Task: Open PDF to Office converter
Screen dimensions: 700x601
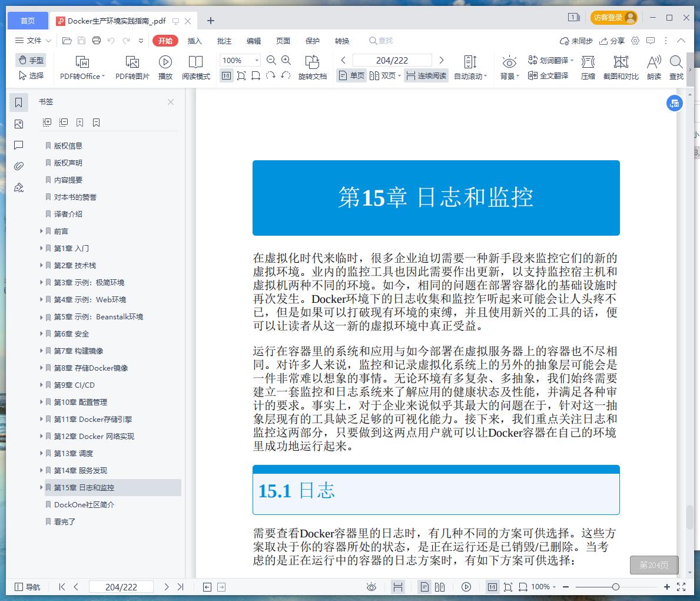Action: tap(82, 68)
